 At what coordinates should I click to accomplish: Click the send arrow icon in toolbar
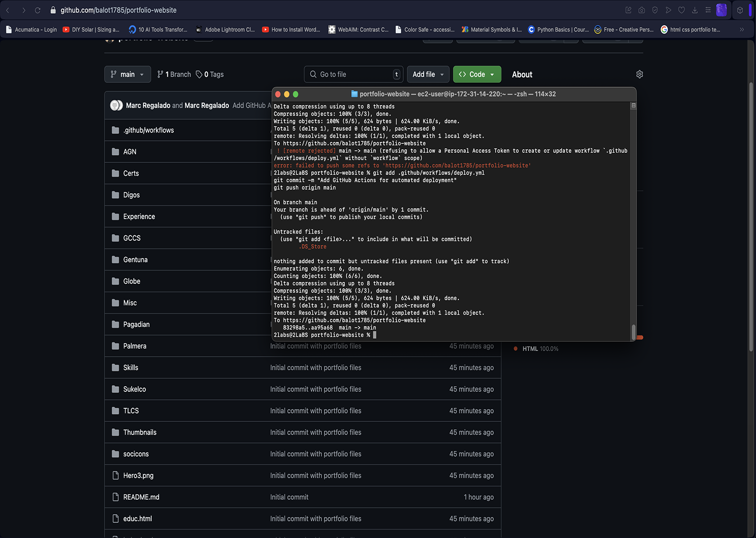tap(668, 10)
